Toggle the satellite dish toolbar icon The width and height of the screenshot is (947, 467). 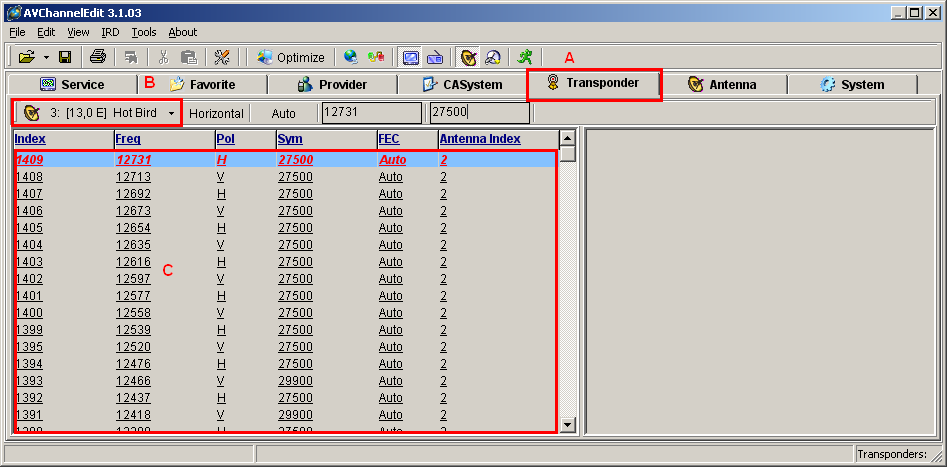tap(467, 57)
